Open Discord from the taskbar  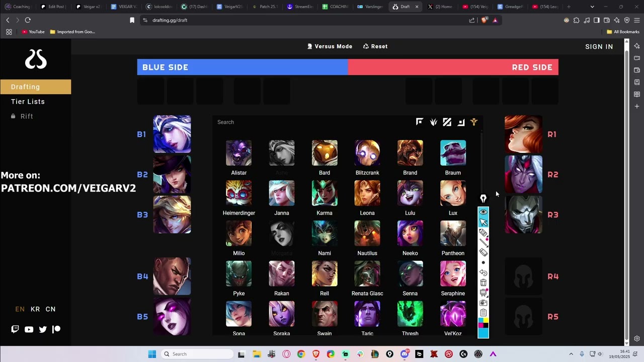(x=405, y=354)
